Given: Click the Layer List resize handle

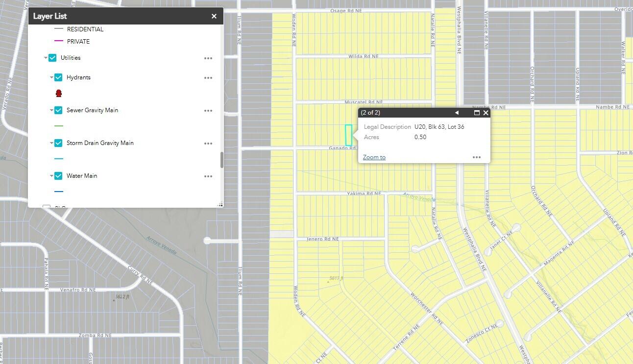Looking at the screenshot, I should pyautogui.click(x=220, y=205).
